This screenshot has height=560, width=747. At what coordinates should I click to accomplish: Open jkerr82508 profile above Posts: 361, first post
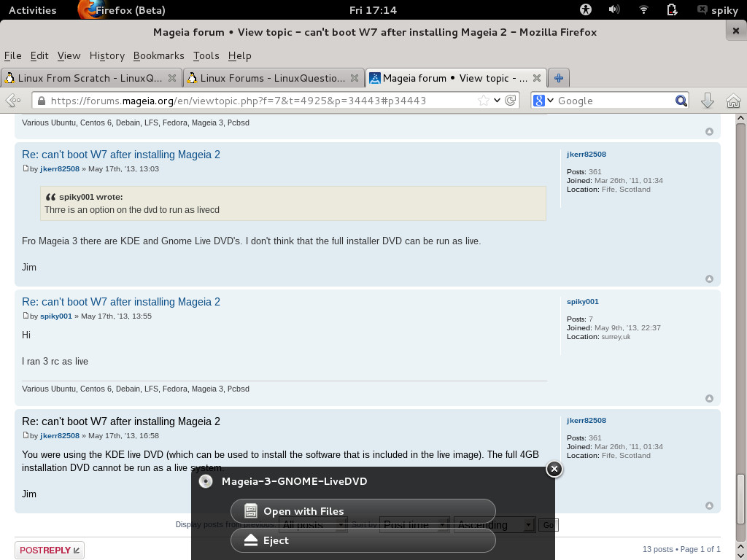[587, 155]
